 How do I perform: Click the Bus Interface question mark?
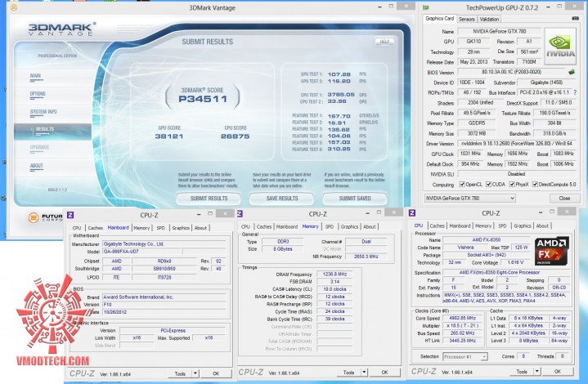[575, 92]
